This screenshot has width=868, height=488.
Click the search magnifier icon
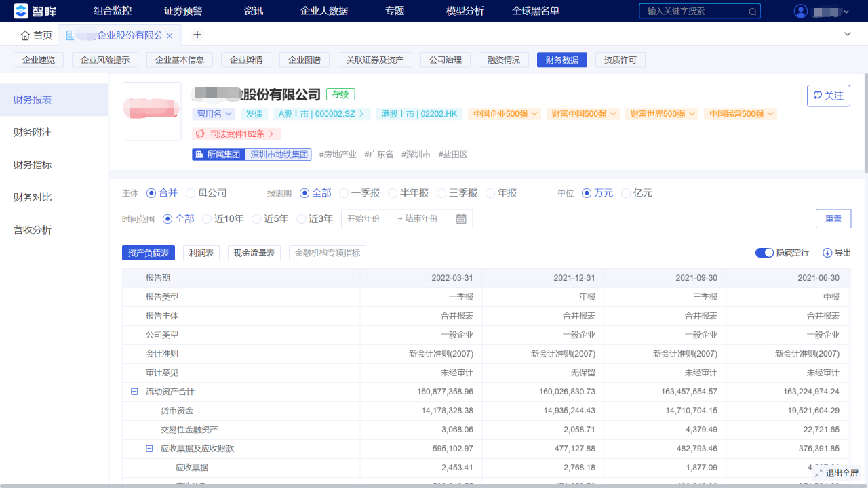click(x=752, y=12)
